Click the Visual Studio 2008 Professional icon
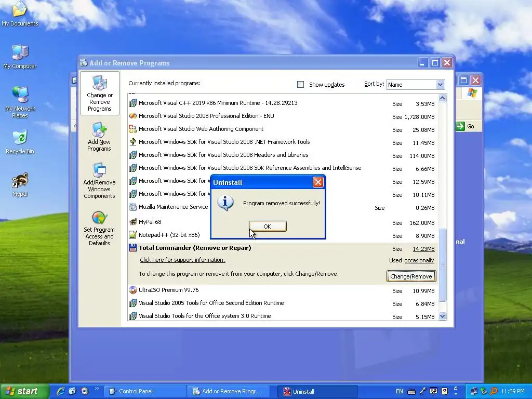 tap(132, 116)
